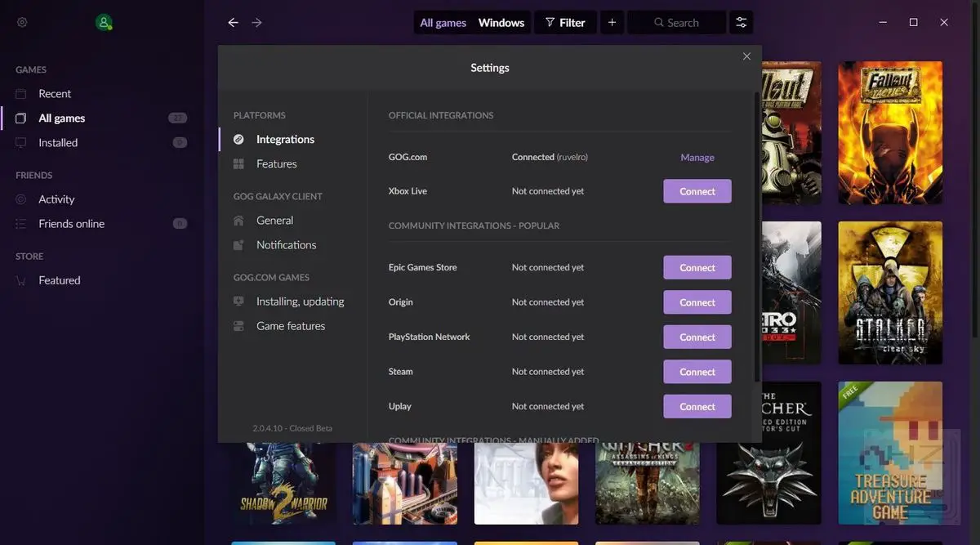The image size is (980, 545).
Task: Click the Integrations icon in Settings
Action: 238,140
